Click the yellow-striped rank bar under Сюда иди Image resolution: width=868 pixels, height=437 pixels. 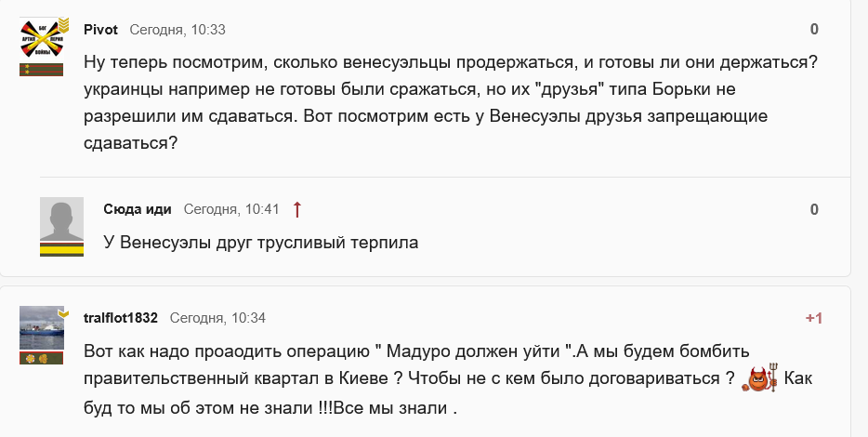[x=61, y=248]
